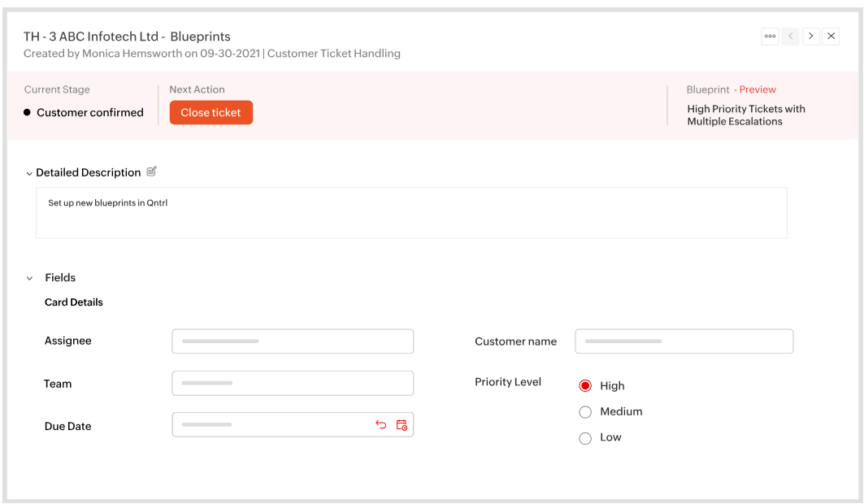864x504 pixels.
Task: Select Low priority level
Action: pyautogui.click(x=585, y=438)
